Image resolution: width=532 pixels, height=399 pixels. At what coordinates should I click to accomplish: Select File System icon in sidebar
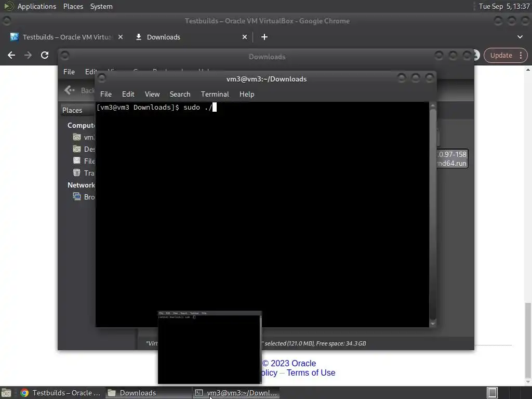coord(77,161)
